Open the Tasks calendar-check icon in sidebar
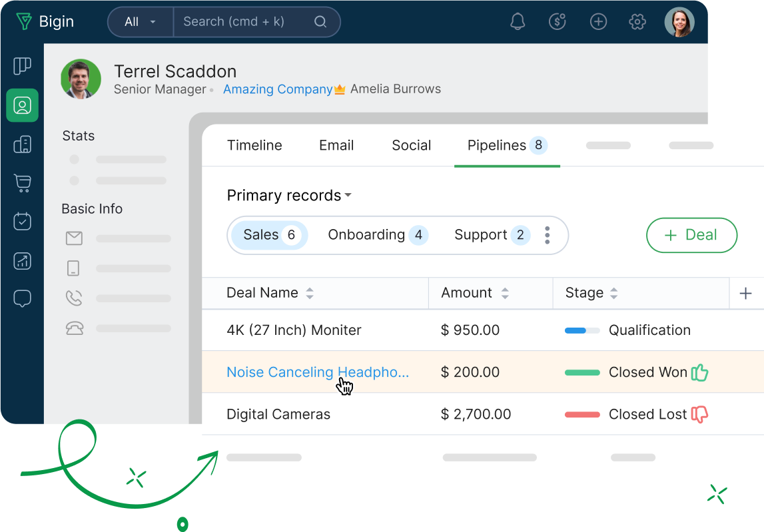Image resolution: width=764 pixels, height=532 pixels. pyautogui.click(x=22, y=222)
